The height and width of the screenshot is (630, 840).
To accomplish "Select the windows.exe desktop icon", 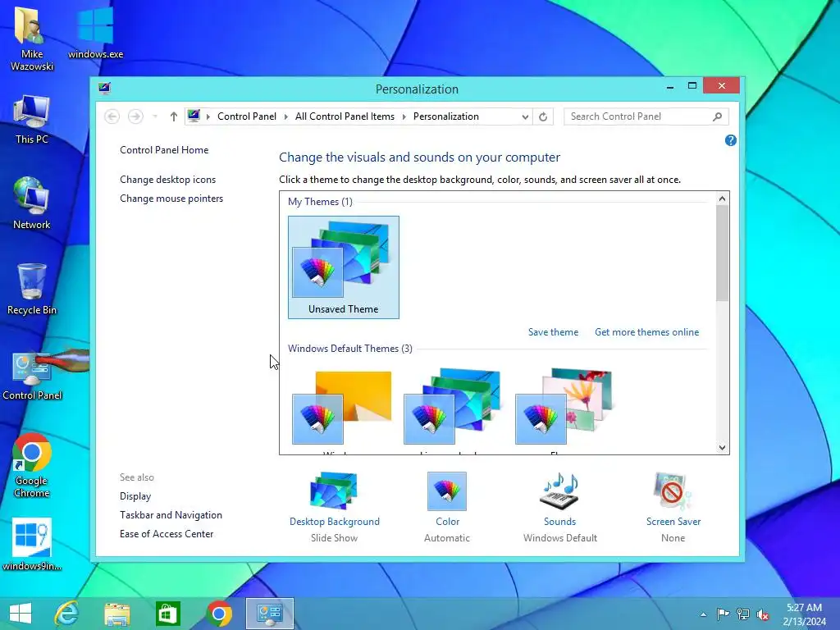I will pos(95,32).
